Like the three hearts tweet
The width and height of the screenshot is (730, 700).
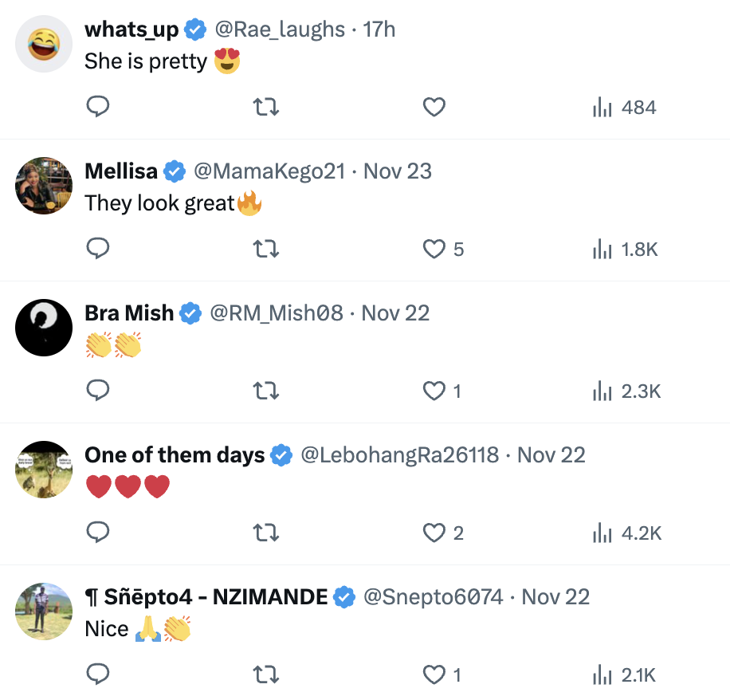tap(434, 533)
